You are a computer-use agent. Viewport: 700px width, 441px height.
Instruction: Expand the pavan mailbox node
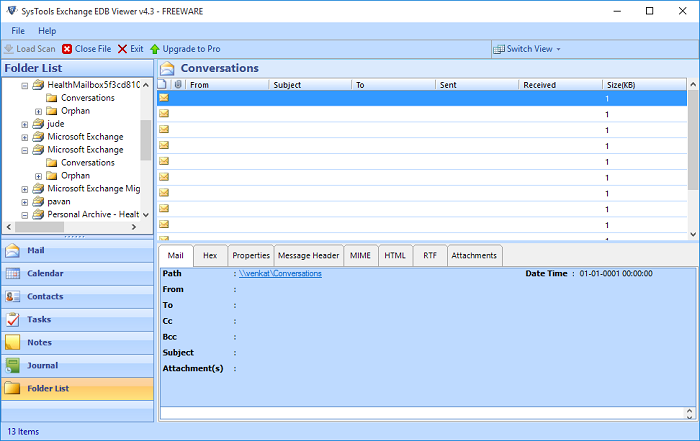[25, 202]
